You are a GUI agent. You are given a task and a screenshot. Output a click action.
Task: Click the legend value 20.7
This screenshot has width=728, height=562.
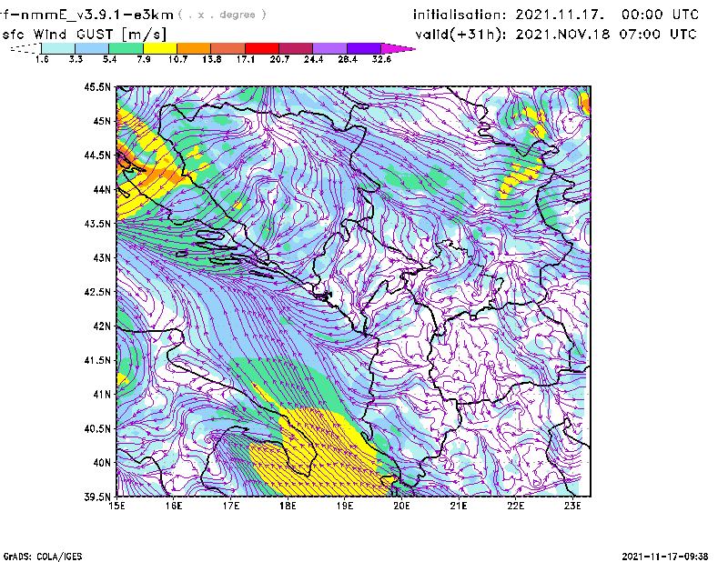pos(279,59)
